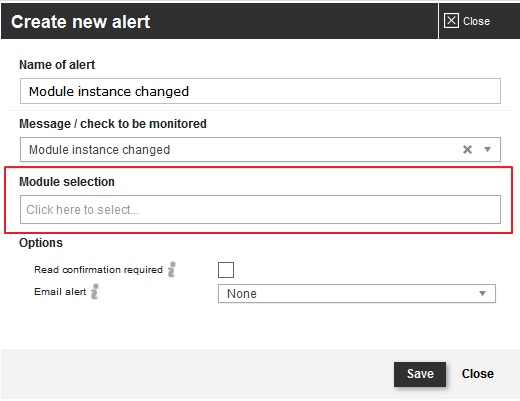Open the Module selection field

coord(260,209)
